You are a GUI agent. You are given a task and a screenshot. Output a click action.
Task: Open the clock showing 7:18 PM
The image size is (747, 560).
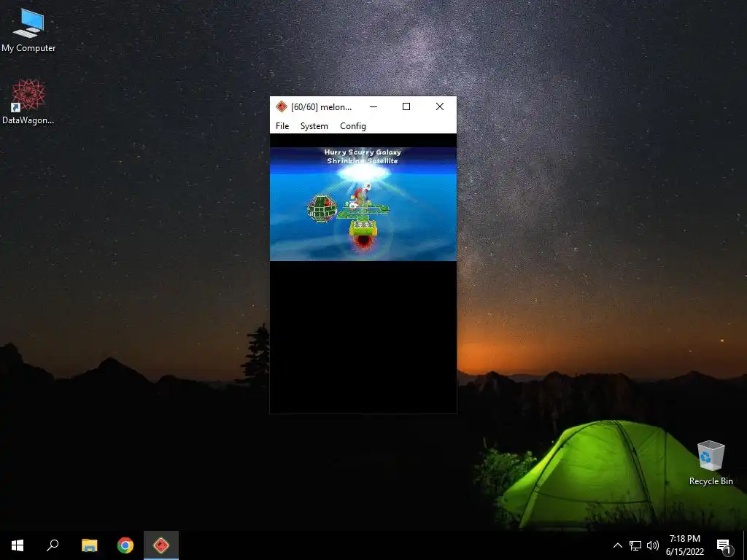tap(684, 545)
